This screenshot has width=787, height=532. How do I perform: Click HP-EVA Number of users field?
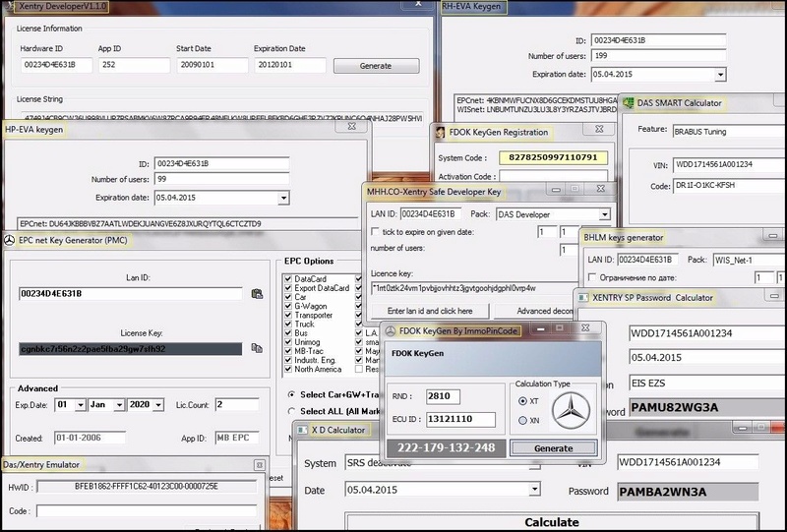(x=221, y=179)
